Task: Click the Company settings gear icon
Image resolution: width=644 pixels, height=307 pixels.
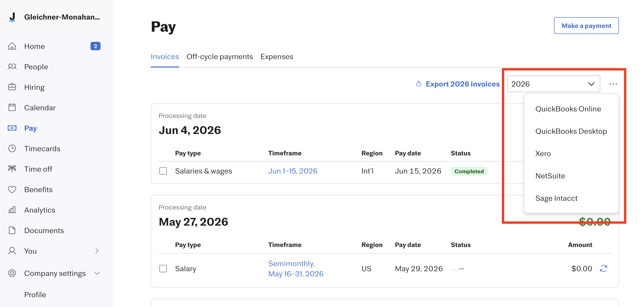Action: click(12, 273)
